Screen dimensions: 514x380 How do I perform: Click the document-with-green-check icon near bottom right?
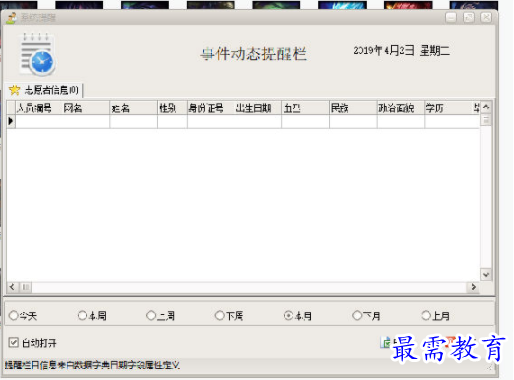pos(386,342)
